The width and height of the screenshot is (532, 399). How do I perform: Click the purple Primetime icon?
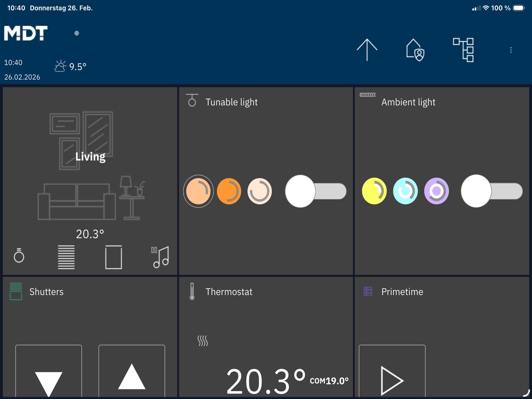pyautogui.click(x=368, y=291)
